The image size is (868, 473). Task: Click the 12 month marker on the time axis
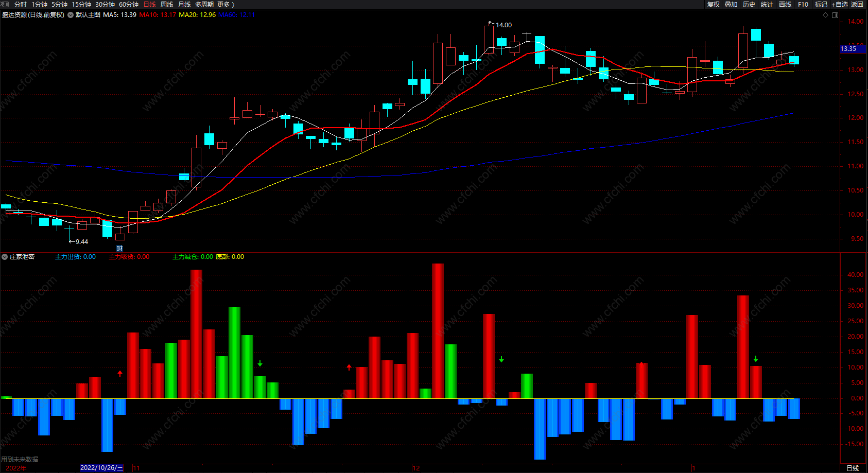(416, 468)
